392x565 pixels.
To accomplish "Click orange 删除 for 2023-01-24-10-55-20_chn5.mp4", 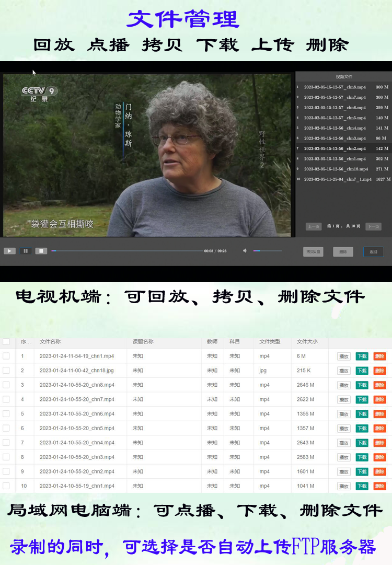I will (x=379, y=429).
